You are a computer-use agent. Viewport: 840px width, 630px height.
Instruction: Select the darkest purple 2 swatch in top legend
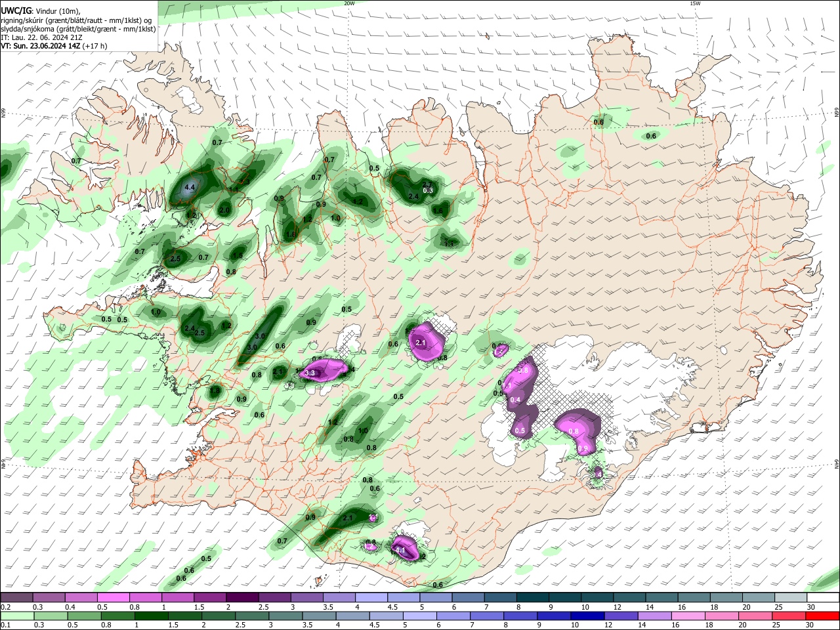click(x=241, y=598)
